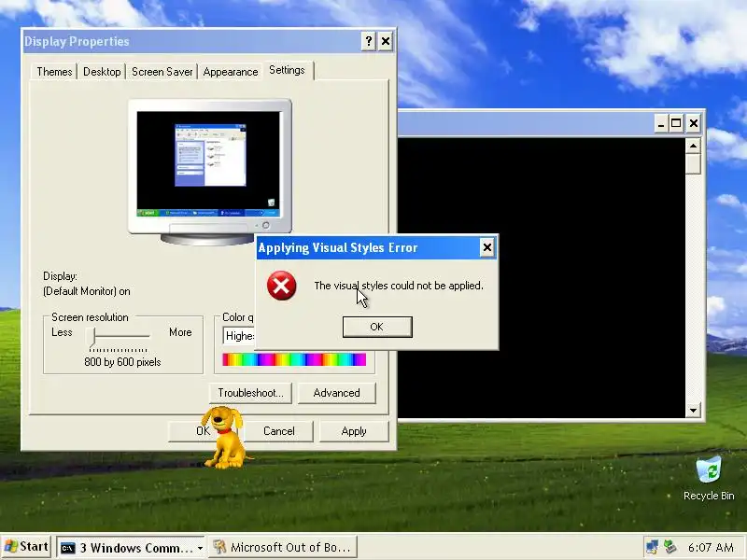Click the monitor preview image
The image size is (747, 560).
pos(209,172)
